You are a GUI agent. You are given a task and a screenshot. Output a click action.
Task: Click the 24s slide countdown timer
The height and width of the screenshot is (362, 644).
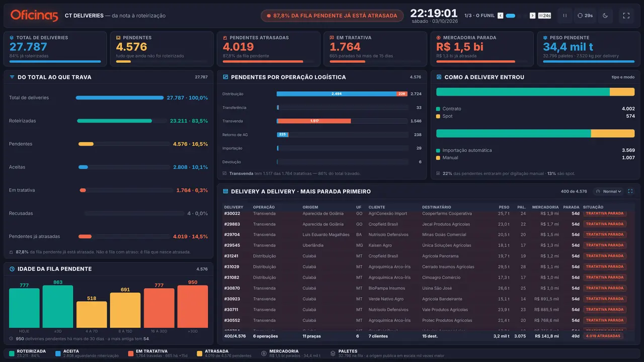pyautogui.click(x=544, y=16)
